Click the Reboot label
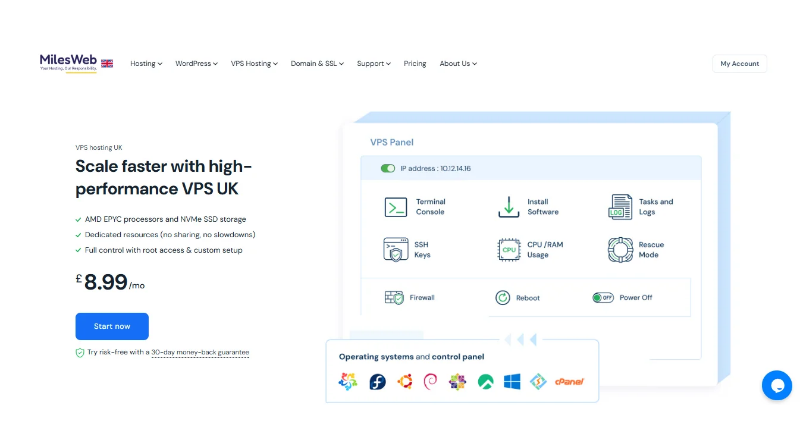The image size is (800, 445). (x=528, y=298)
